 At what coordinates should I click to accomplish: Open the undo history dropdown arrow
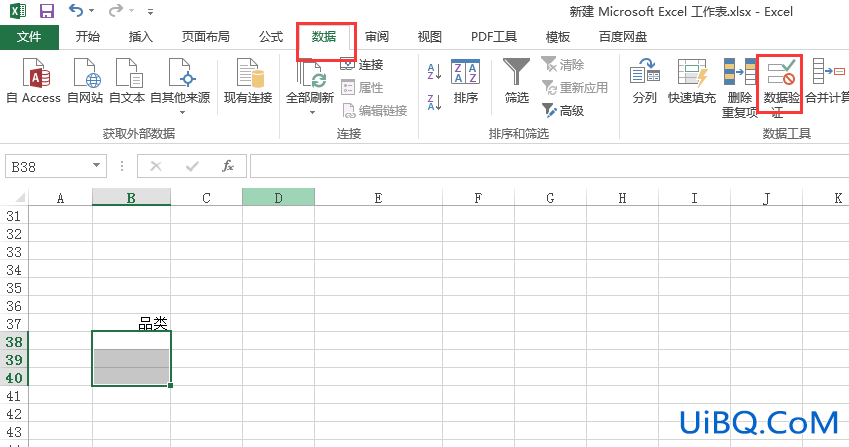coord(92,11)
